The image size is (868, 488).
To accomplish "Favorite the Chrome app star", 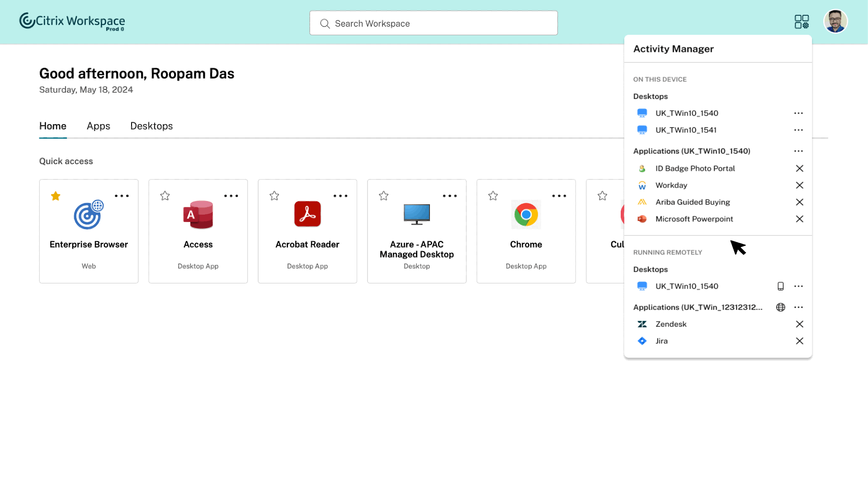I will [x=493, y=196].
